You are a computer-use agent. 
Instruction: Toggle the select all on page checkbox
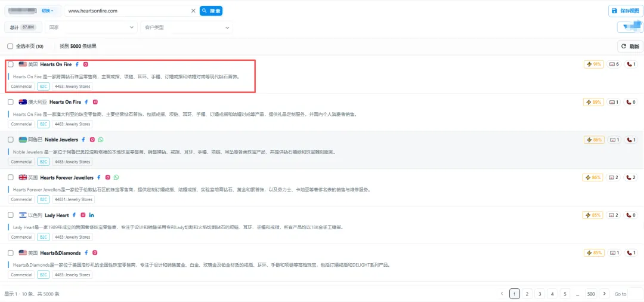coord(10,47)
